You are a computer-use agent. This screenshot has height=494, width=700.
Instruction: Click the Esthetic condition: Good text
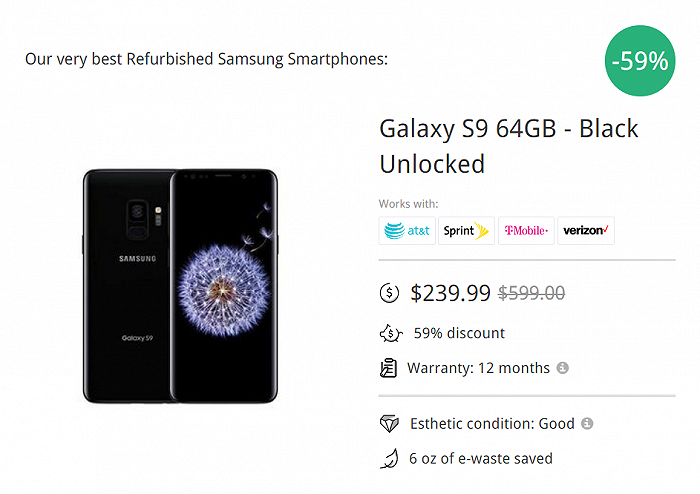pyautogui.click(x=492, y=423)
